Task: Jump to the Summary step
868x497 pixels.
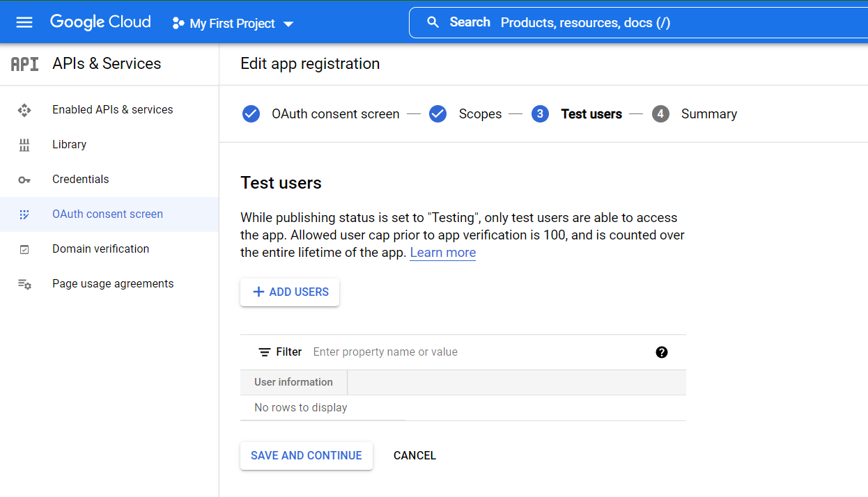Action: (x=708, y=114)
